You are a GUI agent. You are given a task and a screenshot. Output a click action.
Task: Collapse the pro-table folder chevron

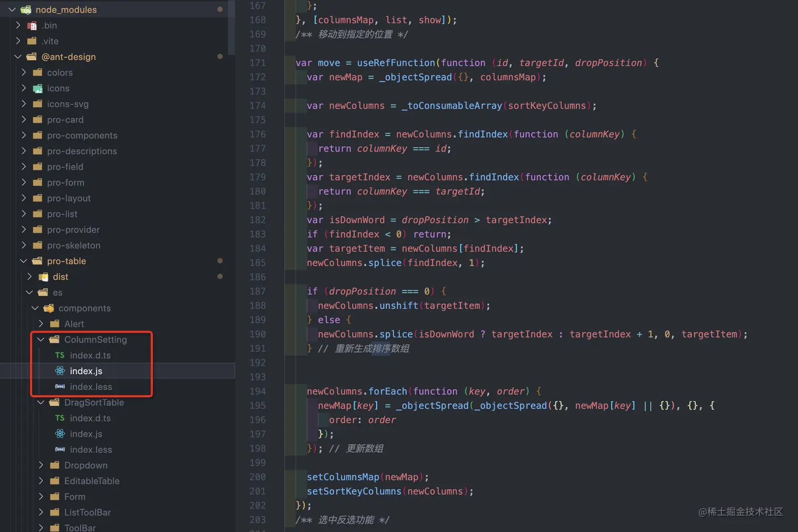pyautogui.click(x=24, y=261)
